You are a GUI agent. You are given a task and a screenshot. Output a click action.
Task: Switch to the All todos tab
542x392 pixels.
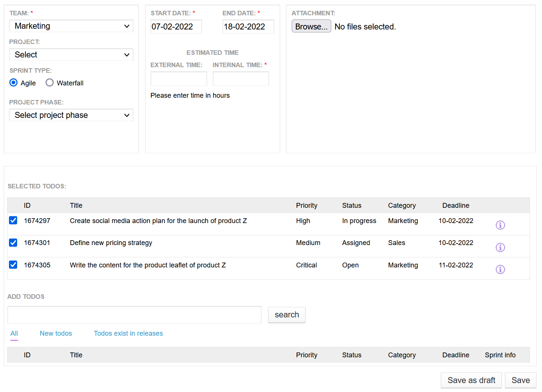point(14,333)
